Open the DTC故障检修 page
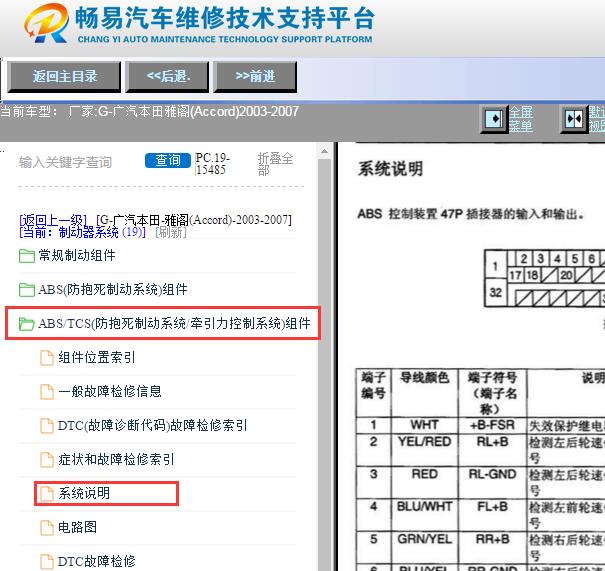Screen dimensions: 605x571 click(96, 561)
